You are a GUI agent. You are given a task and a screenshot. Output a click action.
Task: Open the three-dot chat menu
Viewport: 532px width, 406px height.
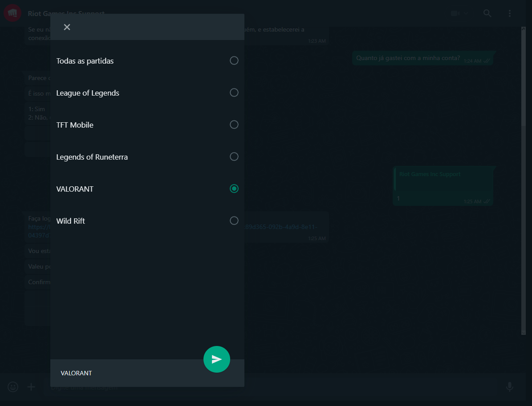(510, 13)
